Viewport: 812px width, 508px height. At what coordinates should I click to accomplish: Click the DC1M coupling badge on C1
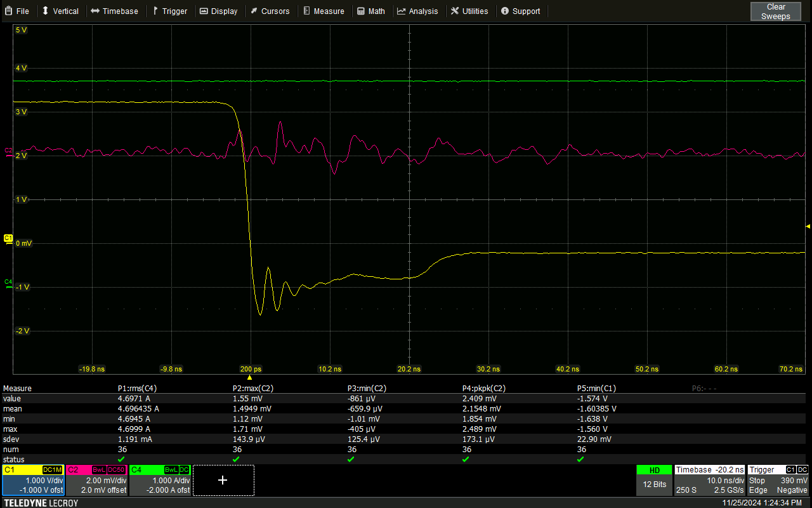point(52,470)
